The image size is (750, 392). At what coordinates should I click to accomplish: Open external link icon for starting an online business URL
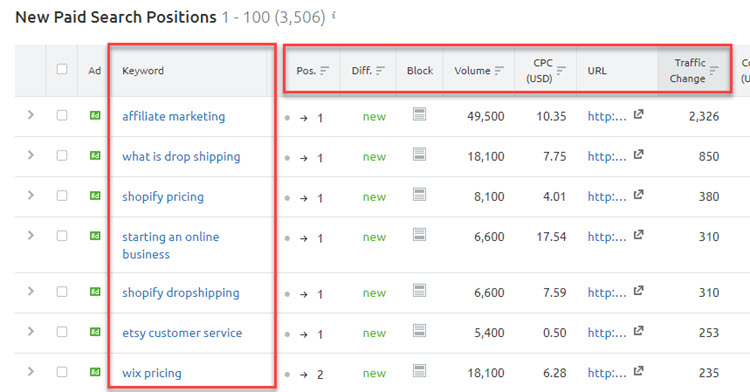639,235
